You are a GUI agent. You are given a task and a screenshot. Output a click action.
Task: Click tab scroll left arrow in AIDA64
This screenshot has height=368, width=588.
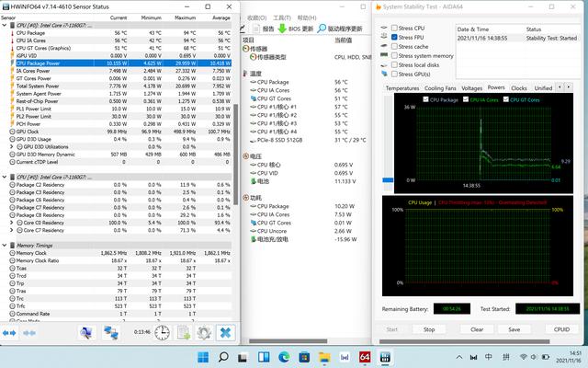(x=560, y=87)
